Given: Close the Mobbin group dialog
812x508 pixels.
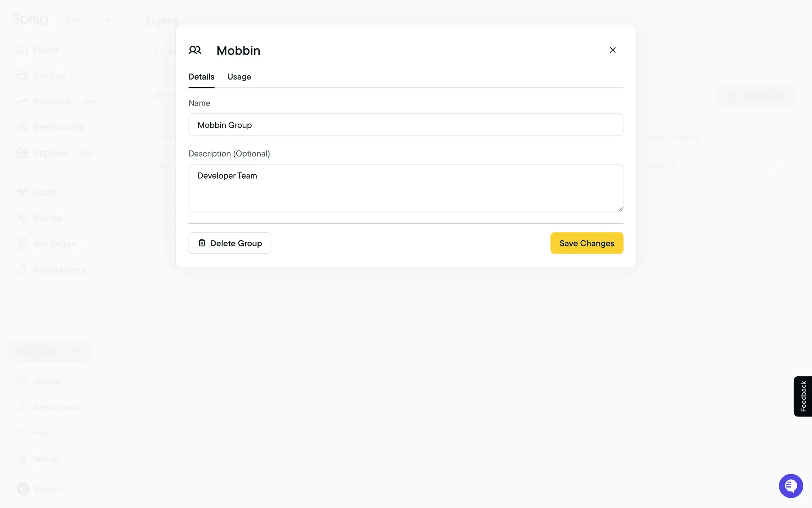Looking at the screenshot, I should pyautogui.click(x=612, y=50).
